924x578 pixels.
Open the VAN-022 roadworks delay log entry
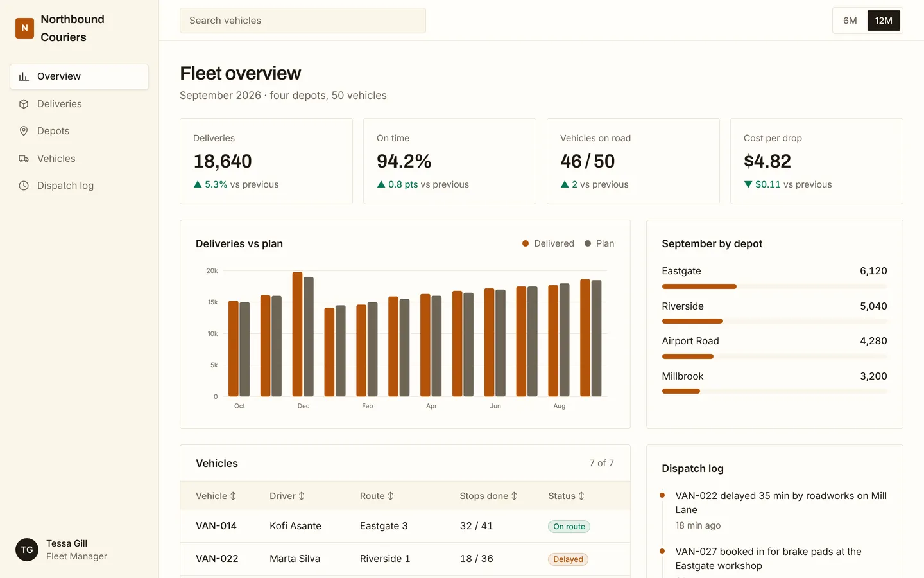774,511
